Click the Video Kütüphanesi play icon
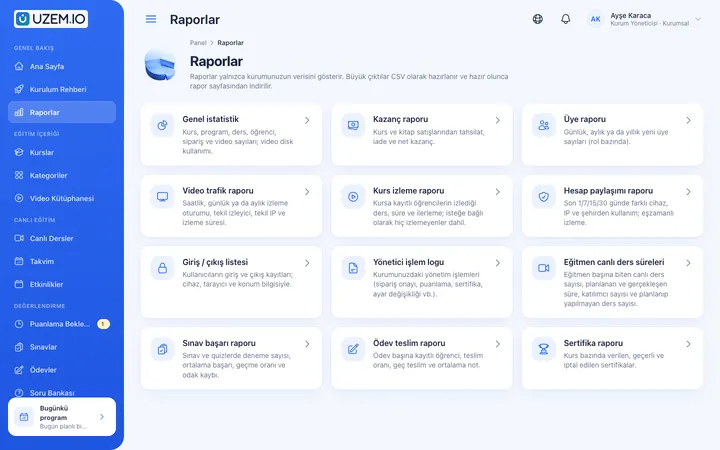Screen dimensions: 720x450 [19, 198]
